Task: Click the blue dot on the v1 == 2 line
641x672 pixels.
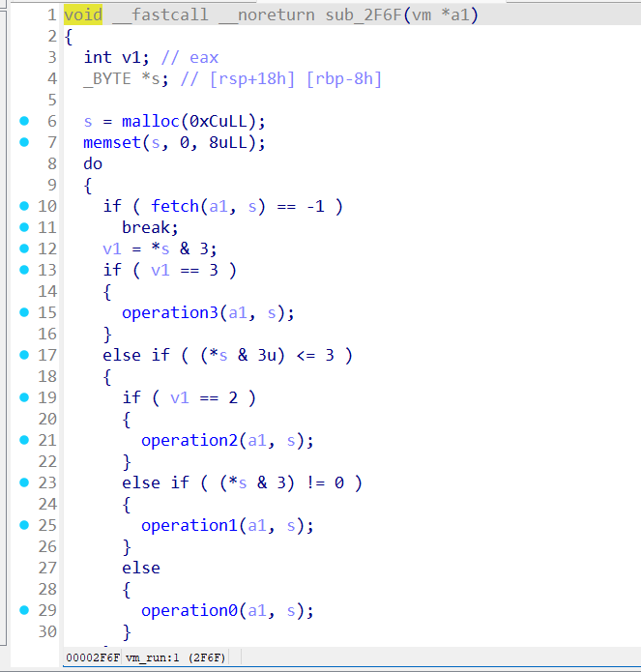Action: pyautogui.click(x=24, y=397)
